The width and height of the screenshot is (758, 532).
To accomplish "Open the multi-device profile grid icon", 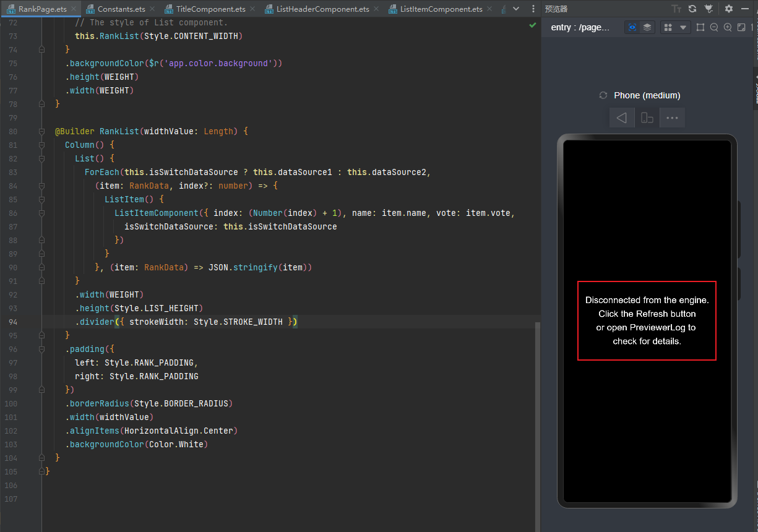I will (x=668, y=27).
